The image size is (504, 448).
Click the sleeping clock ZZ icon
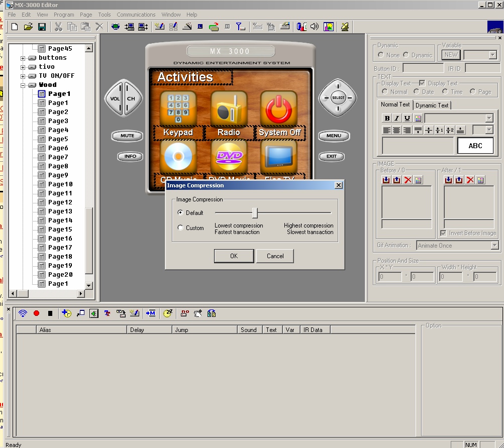[x=167, y=313]
